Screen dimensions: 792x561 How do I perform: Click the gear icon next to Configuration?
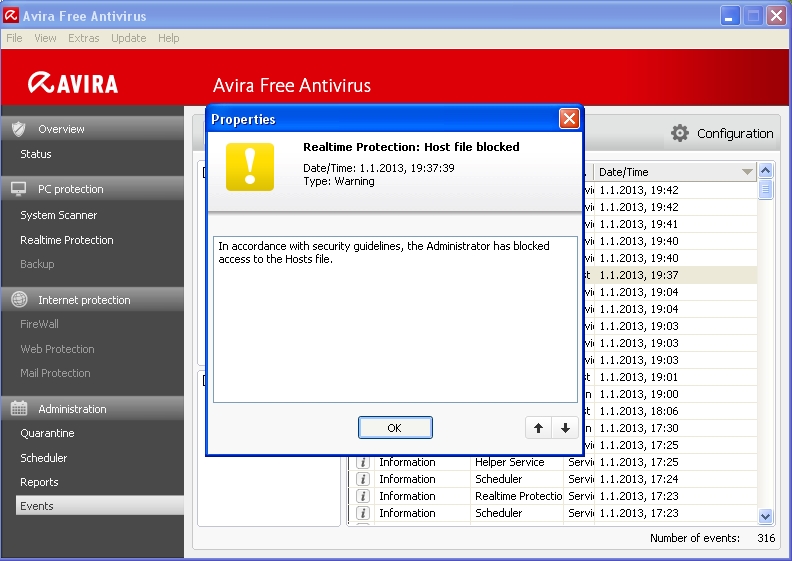tap(680, 133)
